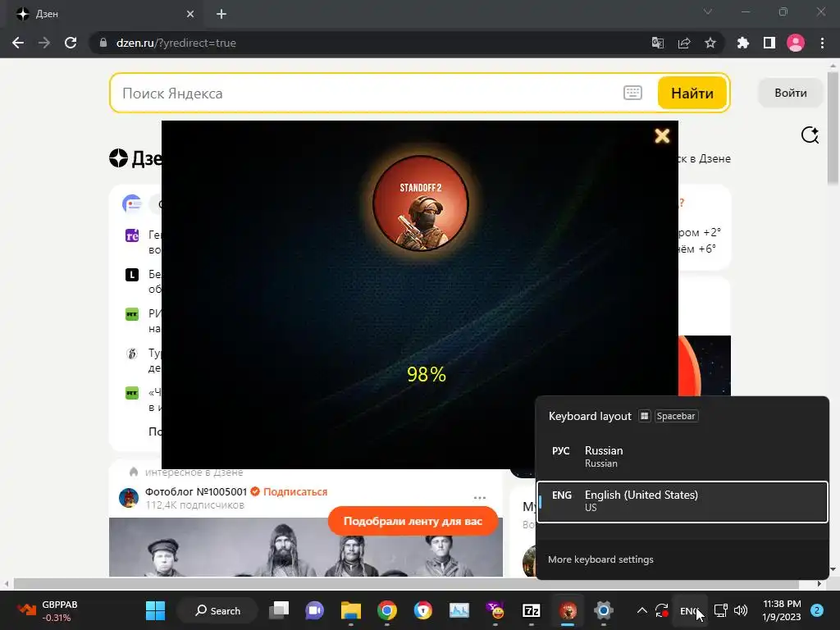This screenshot has height=630, width=840.
Task: Open the Yahoo Messenger smiley taskbar icon
Action: (495, 610)
